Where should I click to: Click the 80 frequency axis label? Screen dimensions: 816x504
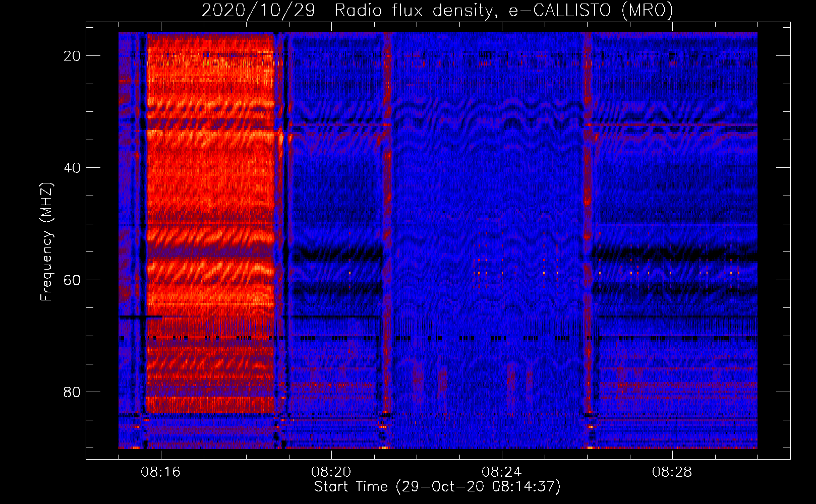[72, 392]
